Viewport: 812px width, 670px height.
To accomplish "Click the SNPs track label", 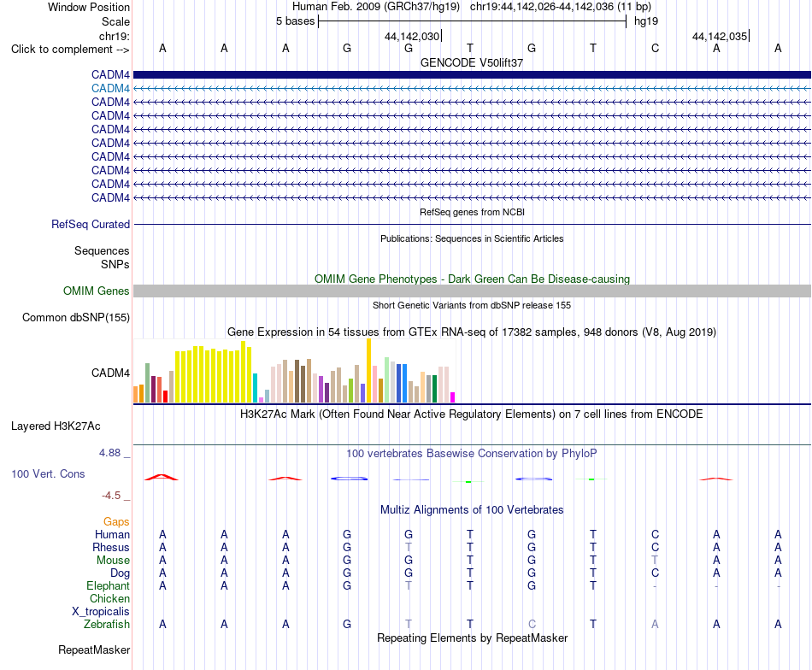I will point(115,264).
